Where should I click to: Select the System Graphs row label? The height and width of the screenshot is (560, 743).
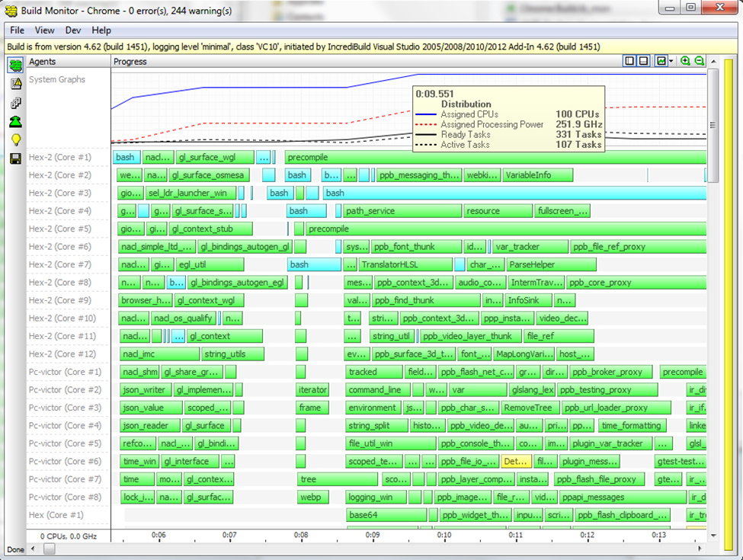click(x=57, y=79)
